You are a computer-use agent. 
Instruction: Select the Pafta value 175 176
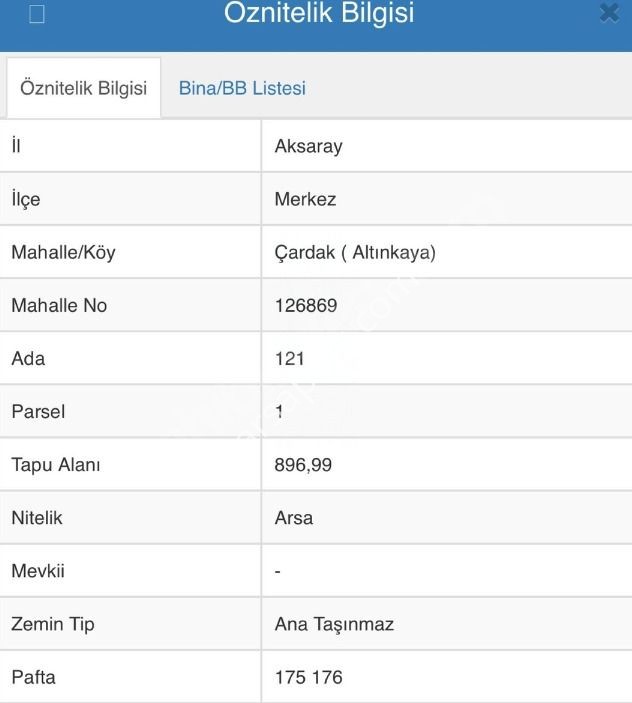(308, 677)
